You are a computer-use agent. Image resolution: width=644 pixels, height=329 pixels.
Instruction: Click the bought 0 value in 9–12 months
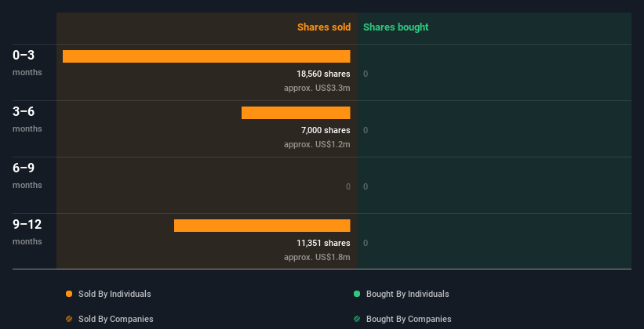click(366, 244)
